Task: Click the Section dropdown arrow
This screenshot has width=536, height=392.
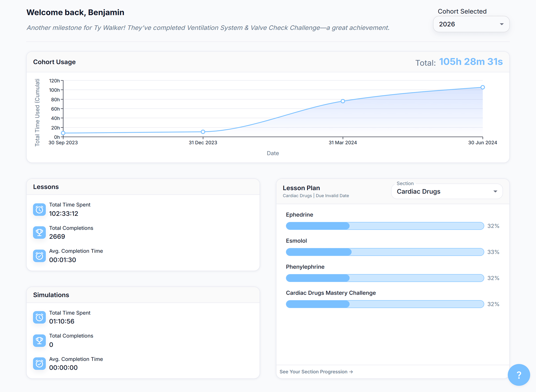Action: [495, 191]
